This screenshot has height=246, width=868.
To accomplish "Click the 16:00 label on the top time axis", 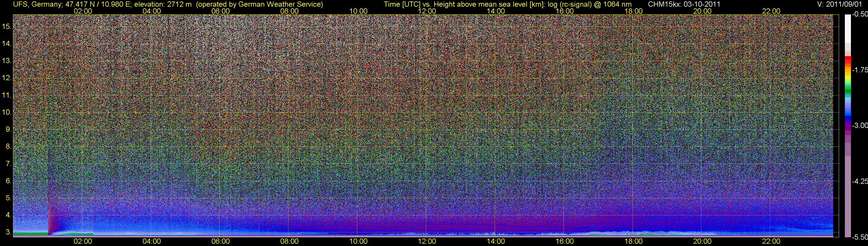I will click(565, 11).
